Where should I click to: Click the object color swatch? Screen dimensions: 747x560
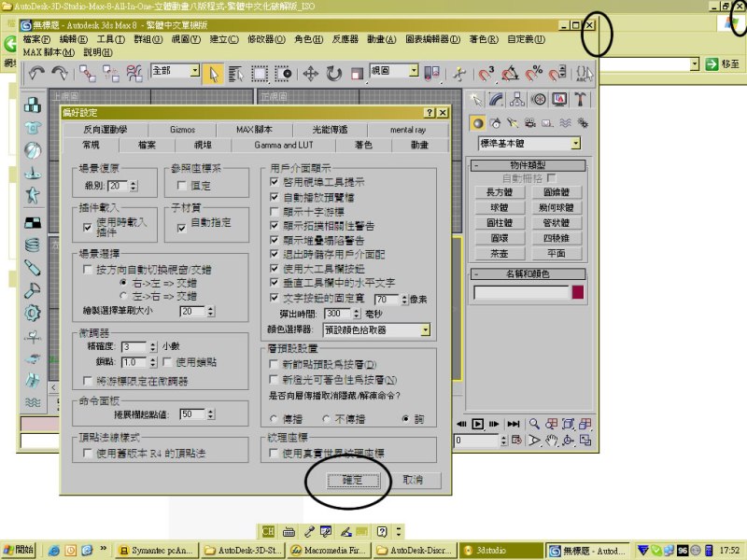click(x=577, y=292)
